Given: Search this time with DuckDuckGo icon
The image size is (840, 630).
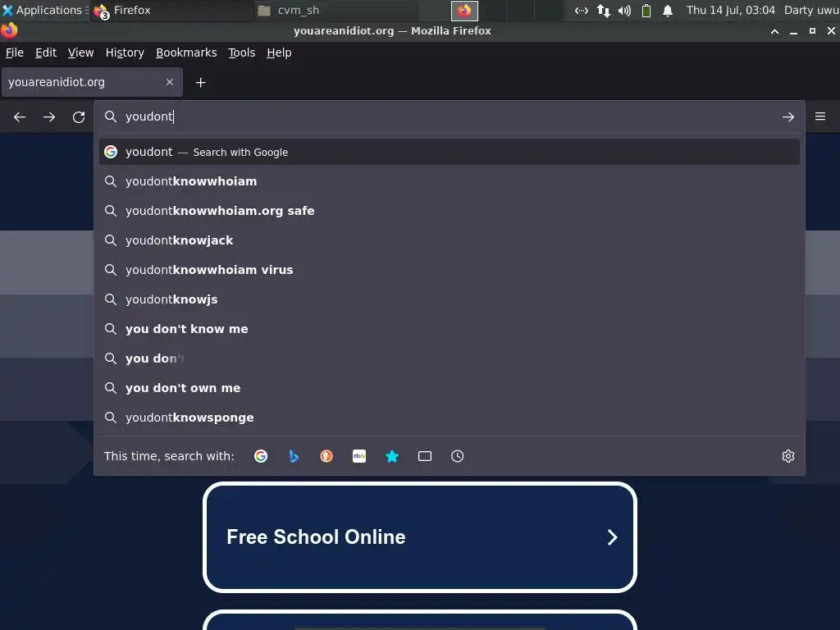Looking at the screenshot, I should (x=326, y=456).
